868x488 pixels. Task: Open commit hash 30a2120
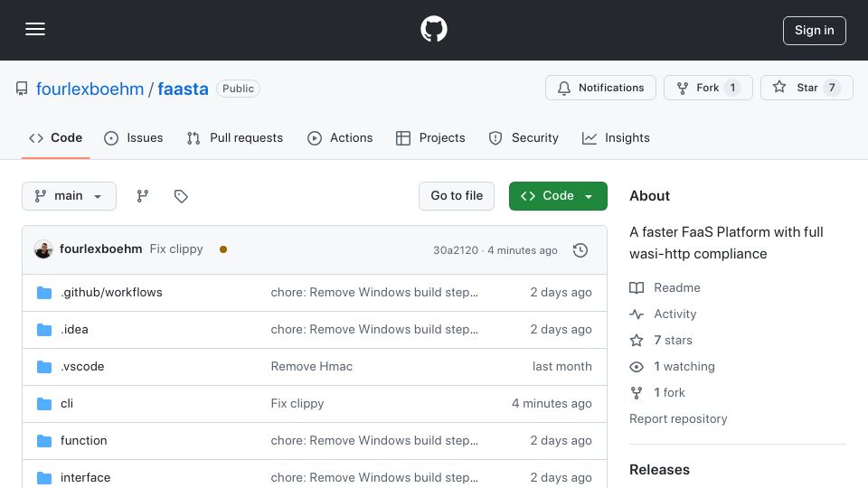pos(456,250)
